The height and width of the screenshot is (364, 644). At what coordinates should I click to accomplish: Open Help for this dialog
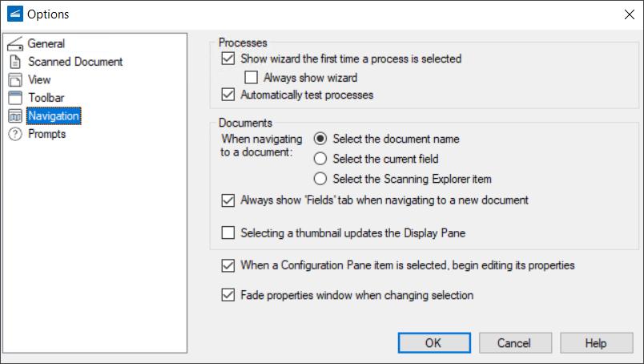point(596,343)
